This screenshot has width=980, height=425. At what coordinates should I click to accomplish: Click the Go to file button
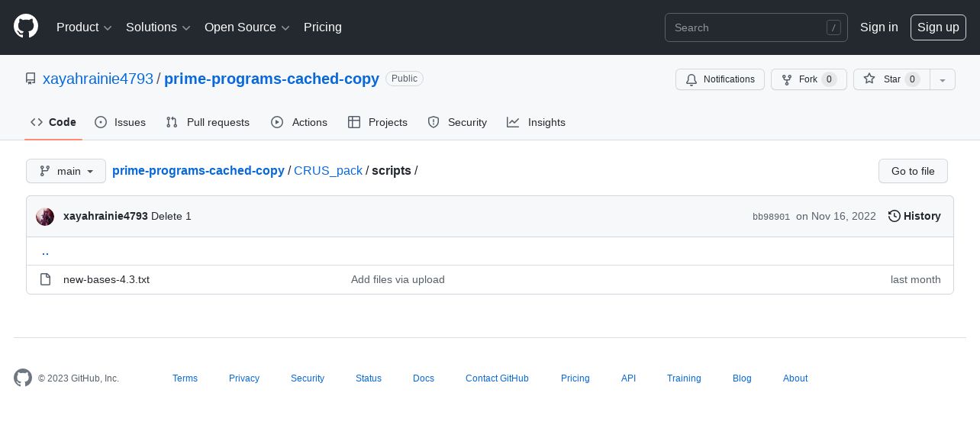[913, 171]
